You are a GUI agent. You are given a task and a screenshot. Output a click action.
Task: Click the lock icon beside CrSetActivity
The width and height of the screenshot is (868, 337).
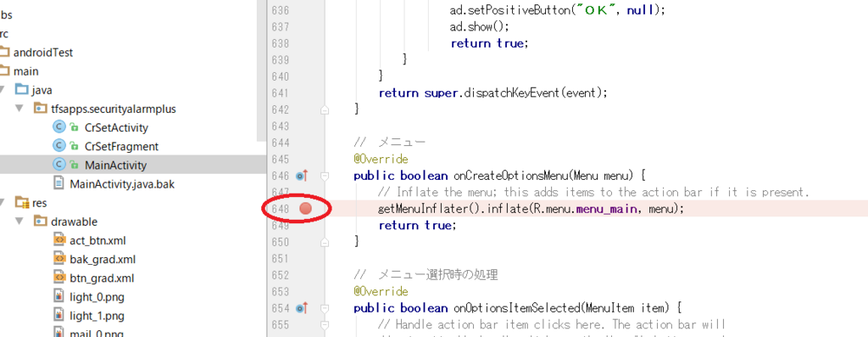(x=75, y=128)
